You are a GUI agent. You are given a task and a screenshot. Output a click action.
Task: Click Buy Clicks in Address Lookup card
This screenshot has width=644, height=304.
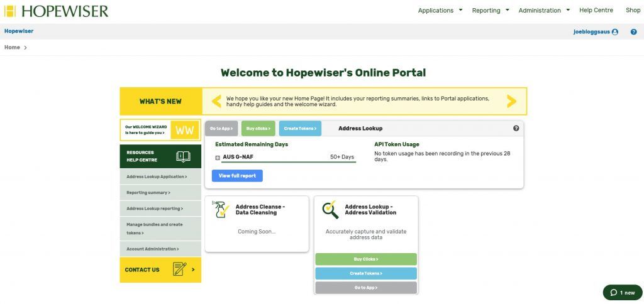click(x=366, y=259)
